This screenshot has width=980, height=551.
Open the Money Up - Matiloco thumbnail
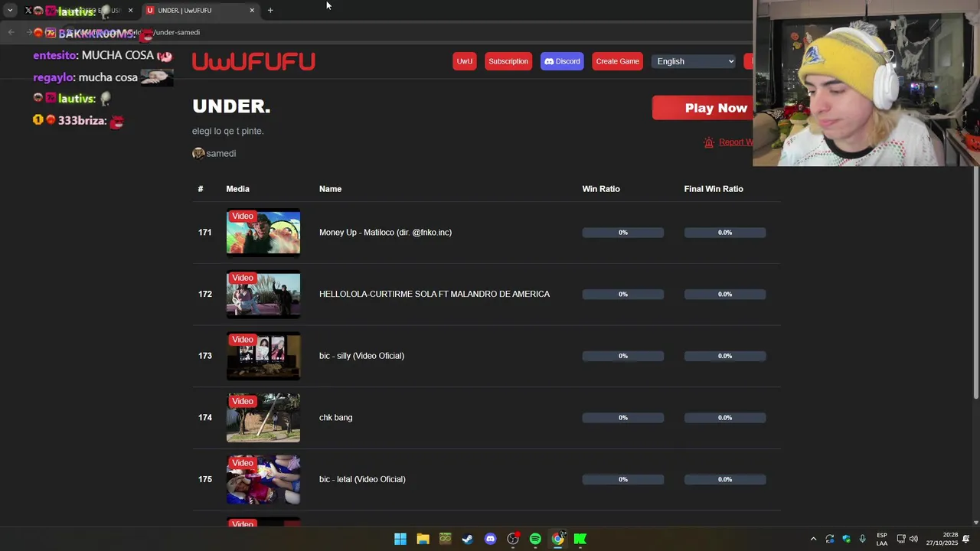(263, 233)
